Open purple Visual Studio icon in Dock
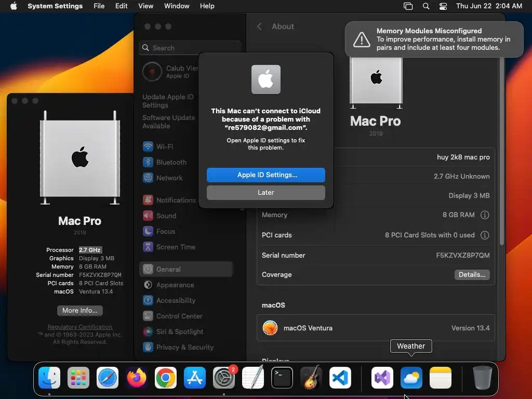The image size is (532, 399). click(x=382, y=378)
